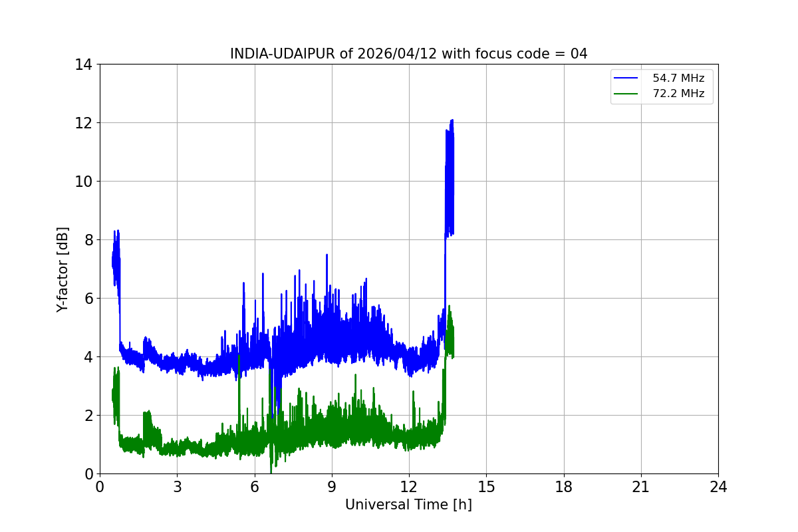Image resolution: width=798 pixels, height=532 pixels.
Task: Click x-axis tick label 15
Action: click(486, 487)
